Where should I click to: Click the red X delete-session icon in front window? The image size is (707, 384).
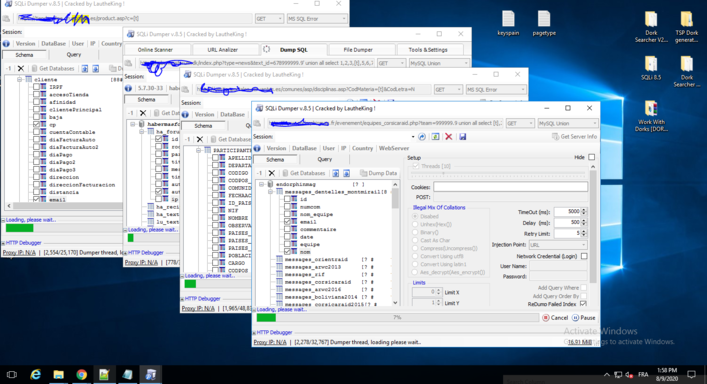[x=449, y=137]
